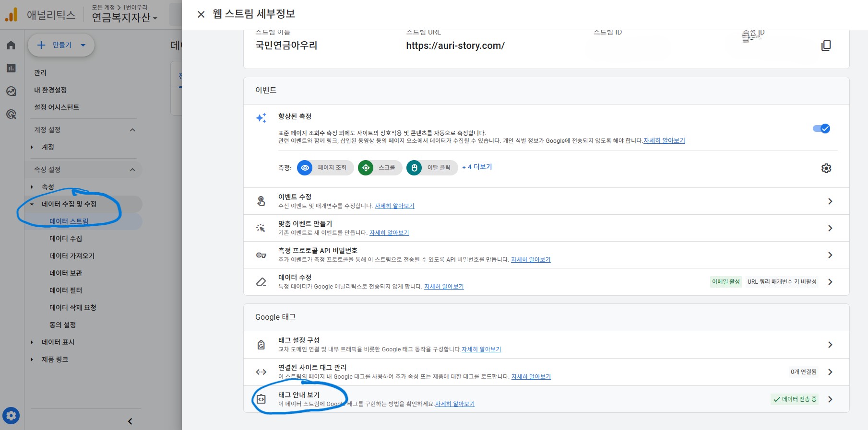The image size is (868, 430).
Task: Click the data redaction eraser icon
Action: [261, 282]
